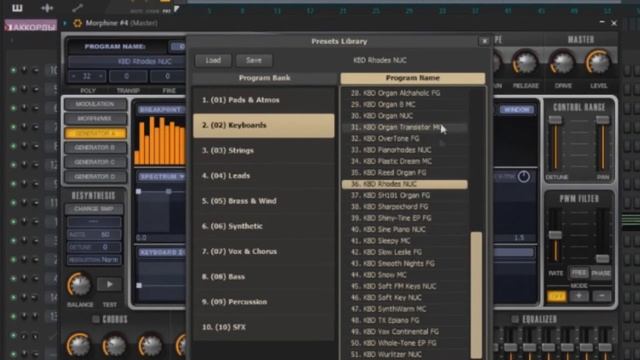Open the Modulation section in Morphine
640x360 pixels.
pyautogui.click(x=95, y=104)
